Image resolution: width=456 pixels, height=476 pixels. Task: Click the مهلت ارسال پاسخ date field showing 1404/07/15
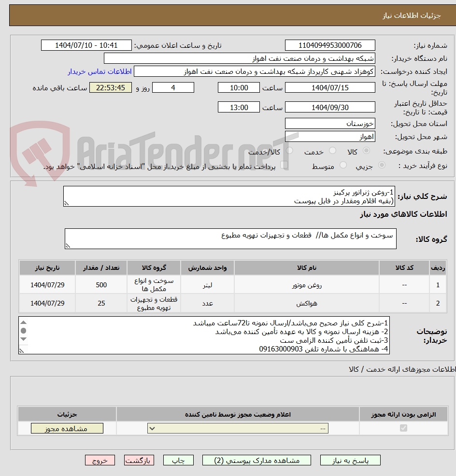329,87
